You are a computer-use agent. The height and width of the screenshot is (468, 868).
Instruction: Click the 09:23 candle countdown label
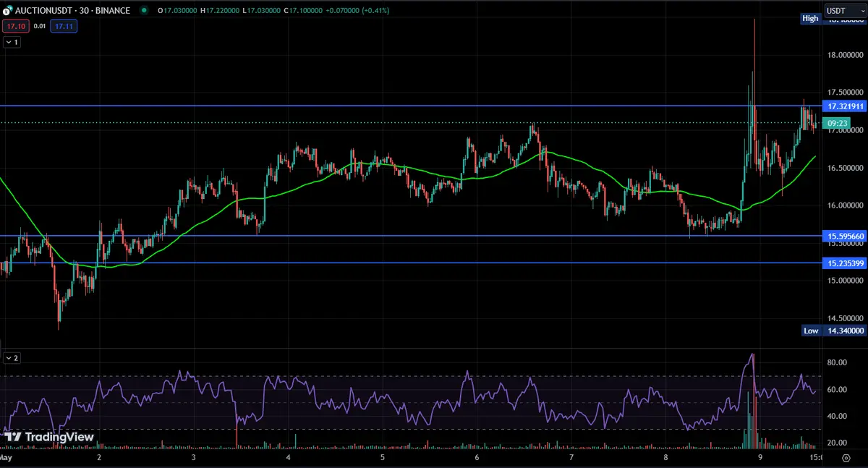(x=835, y=123)
